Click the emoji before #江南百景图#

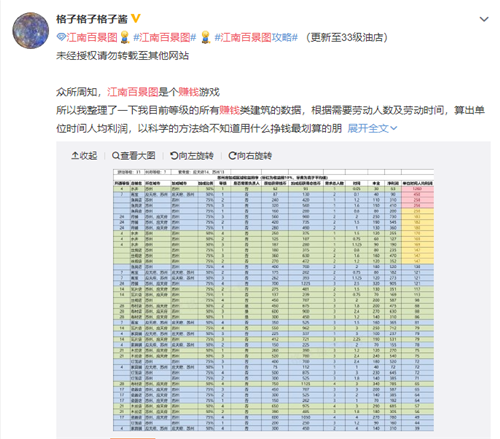[x=125, y=37]
